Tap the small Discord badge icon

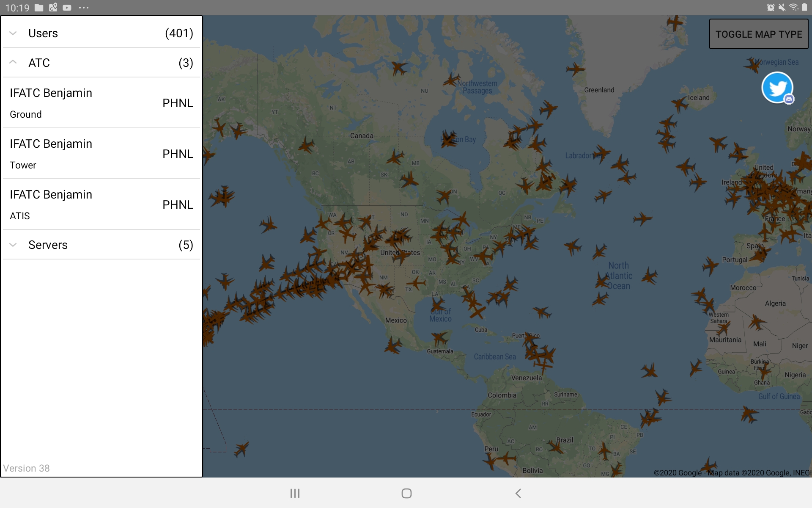[x=789, y=99]
